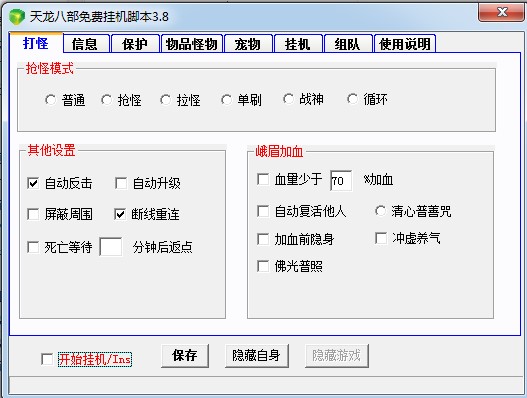Image resolution: width=527 pixels, height=398 pixels.
Task: Switch to the 物品怪物 tab
Action: tap(192, 44)
